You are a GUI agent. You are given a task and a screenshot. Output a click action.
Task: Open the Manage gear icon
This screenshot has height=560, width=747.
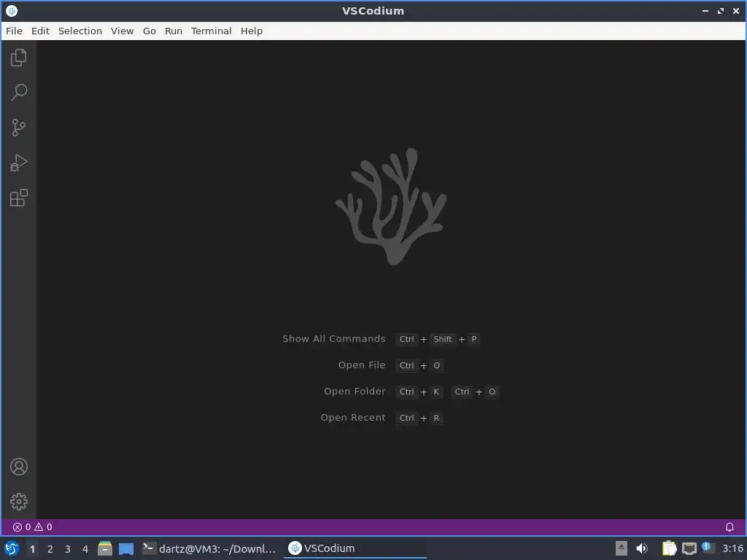tap(18, 502)
